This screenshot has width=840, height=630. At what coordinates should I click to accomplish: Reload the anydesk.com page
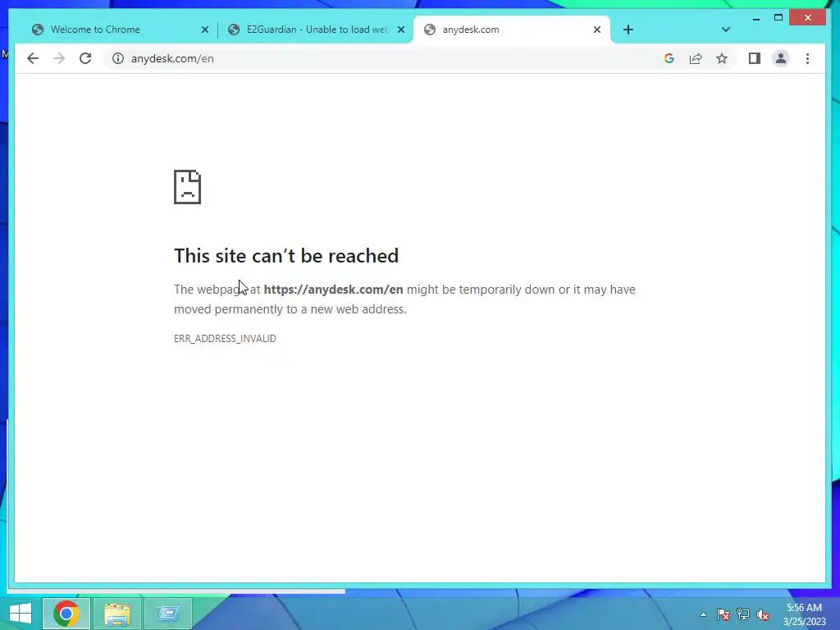point(85,58)
